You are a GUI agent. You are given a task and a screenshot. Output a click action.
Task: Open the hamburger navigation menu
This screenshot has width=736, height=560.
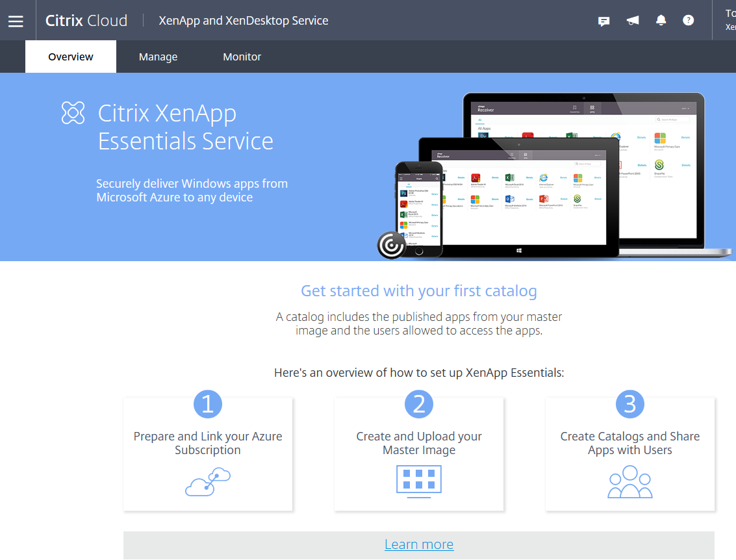tap(16, 19)
